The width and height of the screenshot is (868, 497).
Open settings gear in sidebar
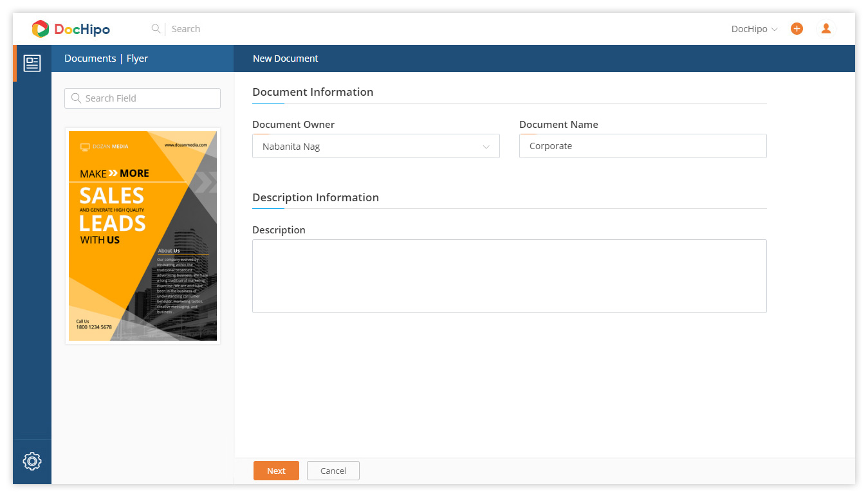coord(32,461)
